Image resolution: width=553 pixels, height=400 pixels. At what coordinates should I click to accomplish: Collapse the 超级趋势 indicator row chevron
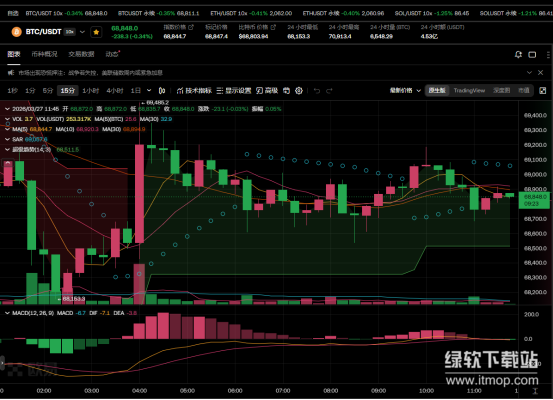[7, 150]
